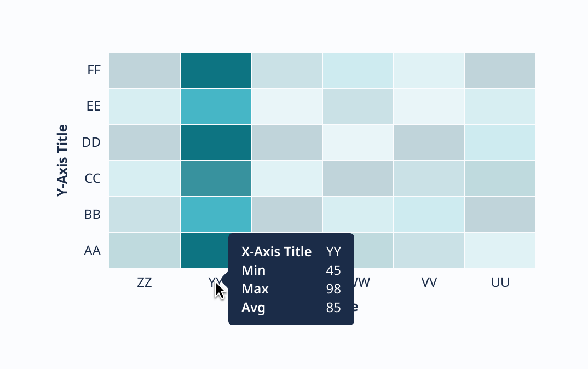The height and width of the screenshot is (369, 588).
Task: Select the UU column label on x-axis
Action: [500, 282]
